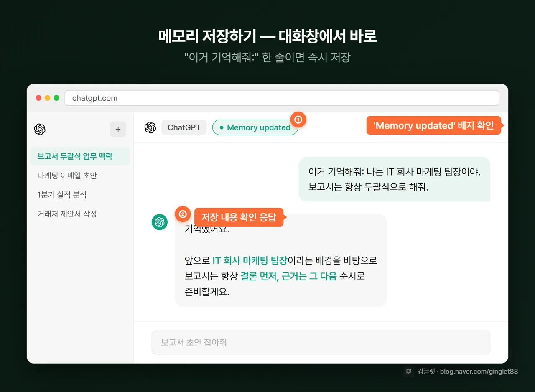Click the green maximize window dot
The width and height of the screenshot is (535, 392).
tap(56, 98)
